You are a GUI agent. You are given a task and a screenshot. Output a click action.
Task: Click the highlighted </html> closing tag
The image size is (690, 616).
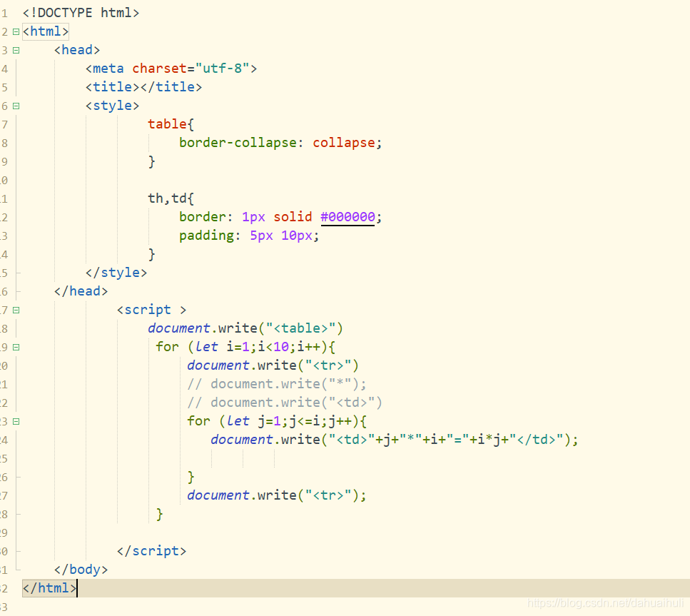tap(50, 588)
